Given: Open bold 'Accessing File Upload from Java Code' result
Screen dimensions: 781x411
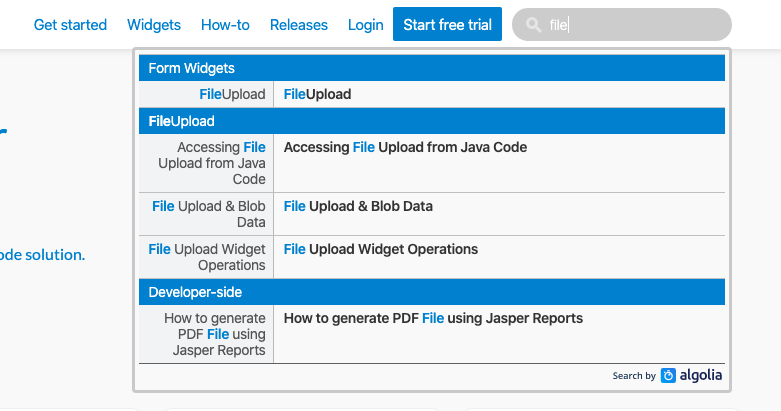Looking at the screenshot, I should pyautogui.click(x=405, y=147).
